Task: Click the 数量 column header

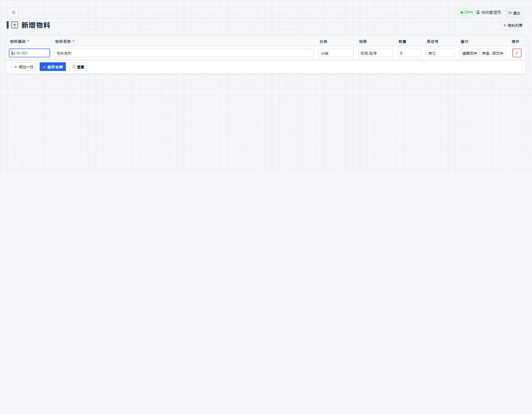Action: (x=403, y=42)
